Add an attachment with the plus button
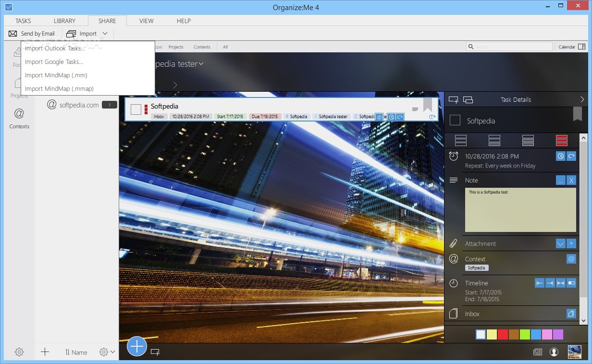 point(571,243)
